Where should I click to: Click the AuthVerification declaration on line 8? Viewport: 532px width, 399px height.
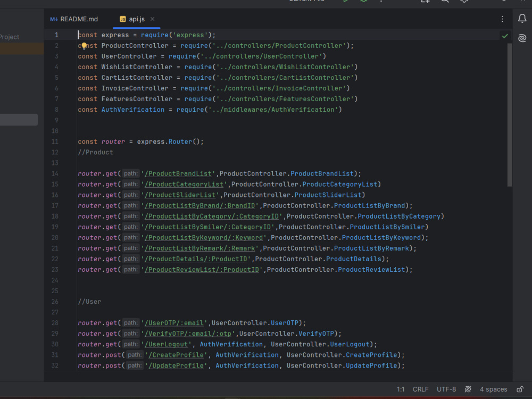pos(132,110)
